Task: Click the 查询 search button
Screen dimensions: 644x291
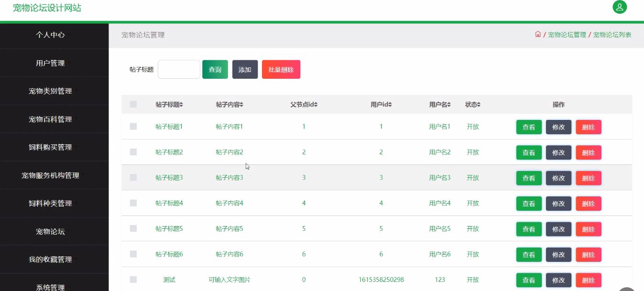Action: (x=215, y=69)
